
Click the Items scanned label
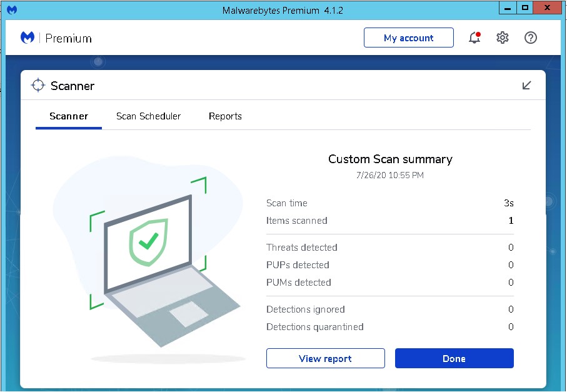[296, 221]
